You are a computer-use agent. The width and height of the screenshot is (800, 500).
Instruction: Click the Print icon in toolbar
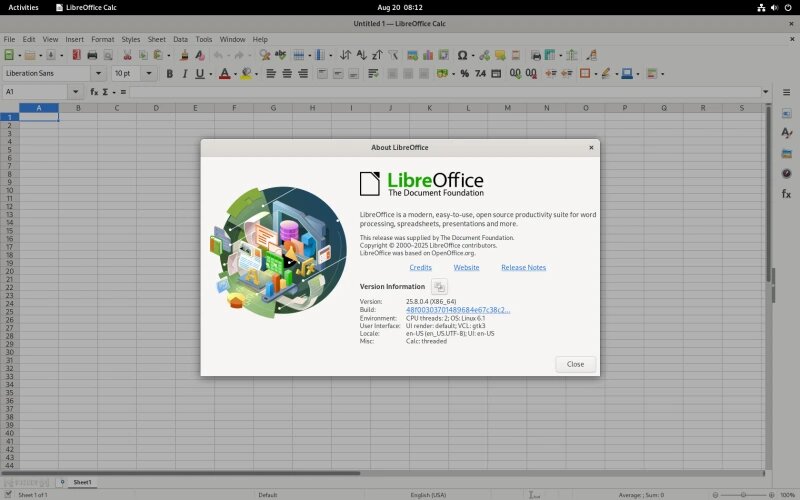[92, 55]
